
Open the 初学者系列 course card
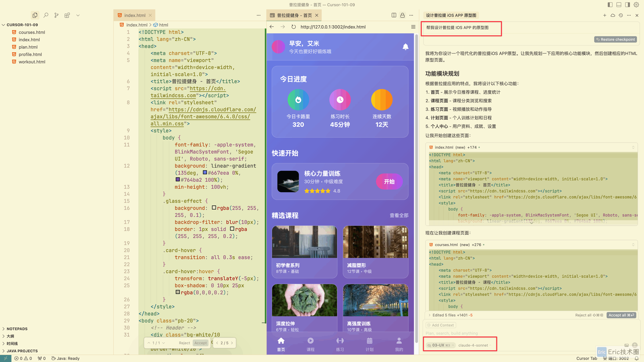(x=305, y=252)
